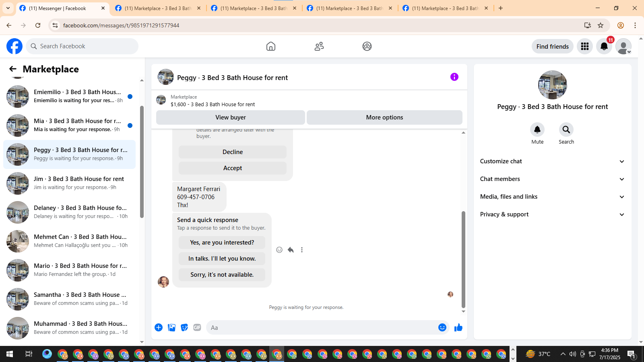Open Mia conversation in the list

[69, 125]
